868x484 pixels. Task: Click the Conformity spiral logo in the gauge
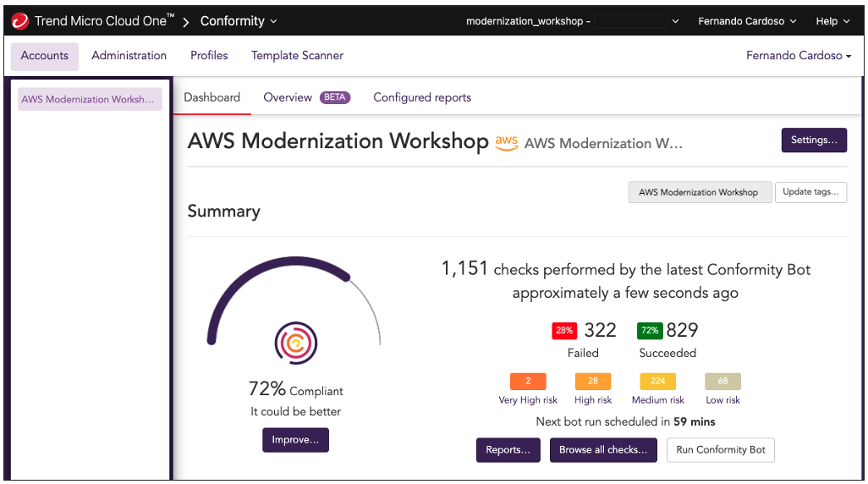(295, 343)
